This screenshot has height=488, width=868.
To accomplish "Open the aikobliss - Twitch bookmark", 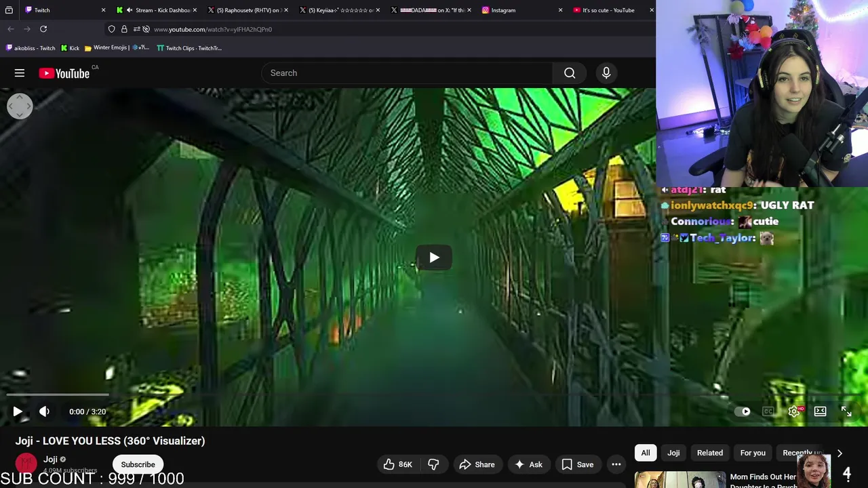I will 31,48.
